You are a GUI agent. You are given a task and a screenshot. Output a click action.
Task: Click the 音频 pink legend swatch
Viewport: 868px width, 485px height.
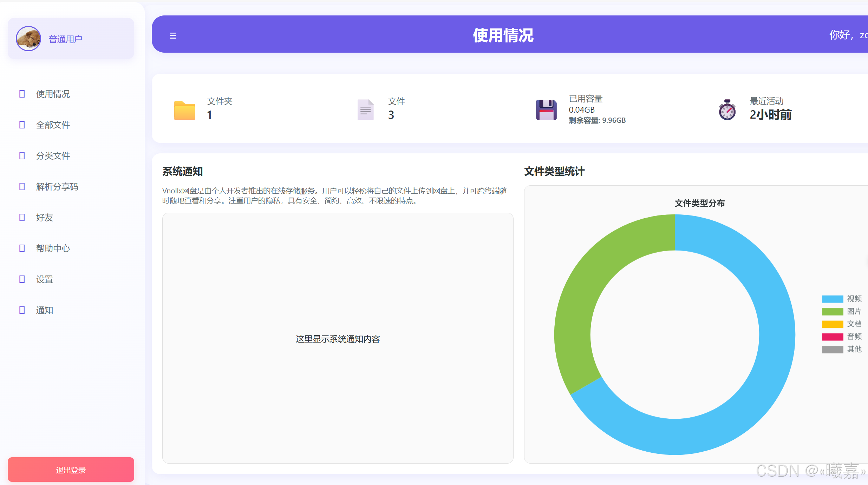pyautogui.click(x=833, y=337)
